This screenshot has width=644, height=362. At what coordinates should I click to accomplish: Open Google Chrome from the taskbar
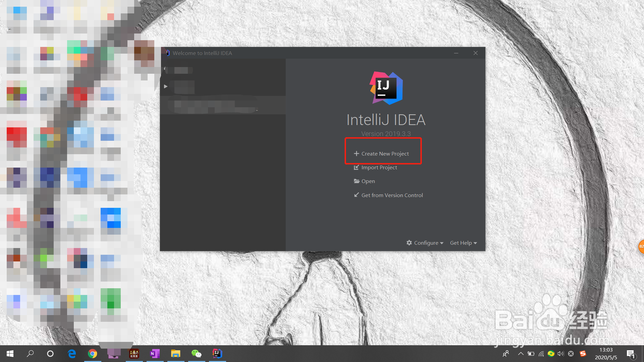[x=93, y=354]
